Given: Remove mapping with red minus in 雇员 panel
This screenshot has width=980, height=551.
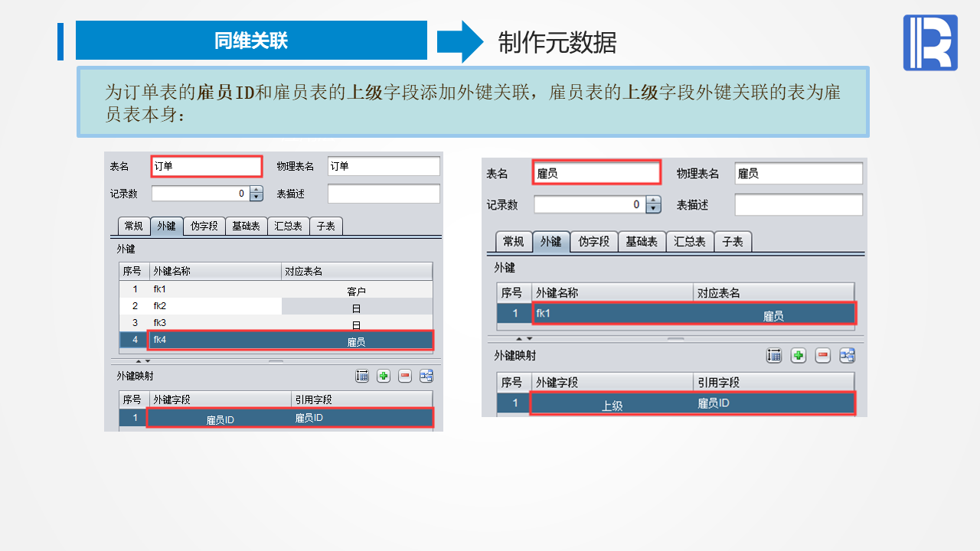Looking at the screenshot, I should (x=823, y=355).
